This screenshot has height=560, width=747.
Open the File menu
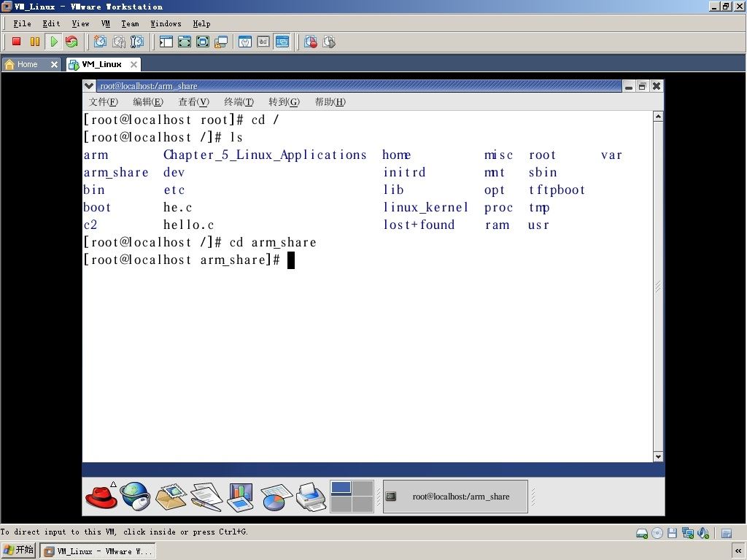(x=22, y=24)
